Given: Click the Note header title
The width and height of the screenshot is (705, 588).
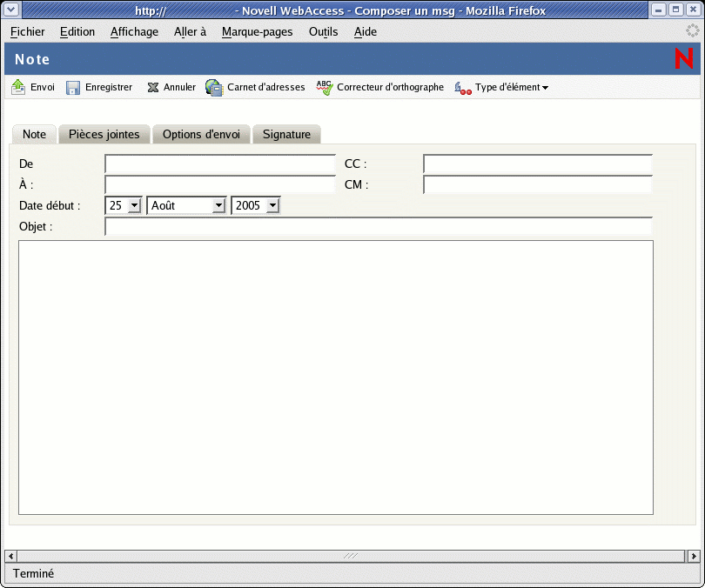Looking at the screenshot, I should coord(32,59).
